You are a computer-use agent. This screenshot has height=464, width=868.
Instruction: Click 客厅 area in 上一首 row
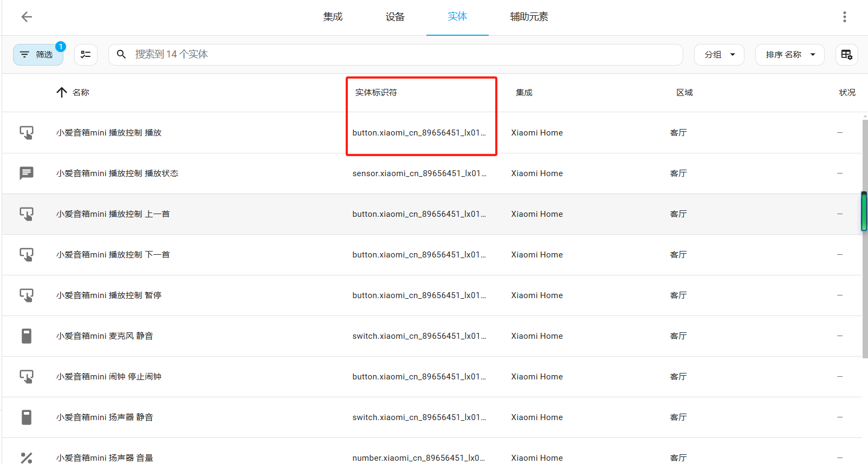coord(678,214)
